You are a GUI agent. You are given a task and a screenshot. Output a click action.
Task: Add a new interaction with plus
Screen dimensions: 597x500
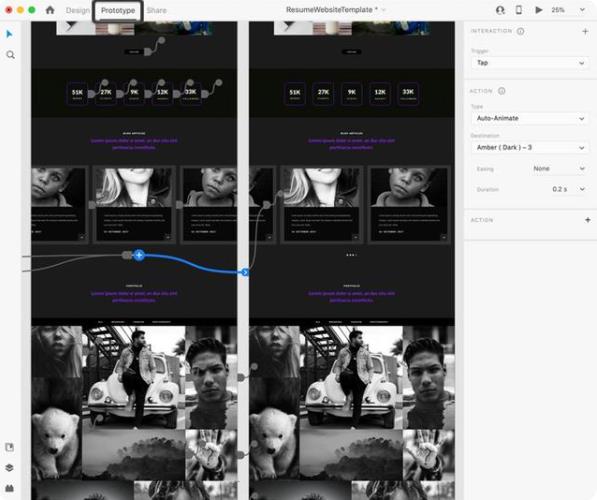click(585, 31)
